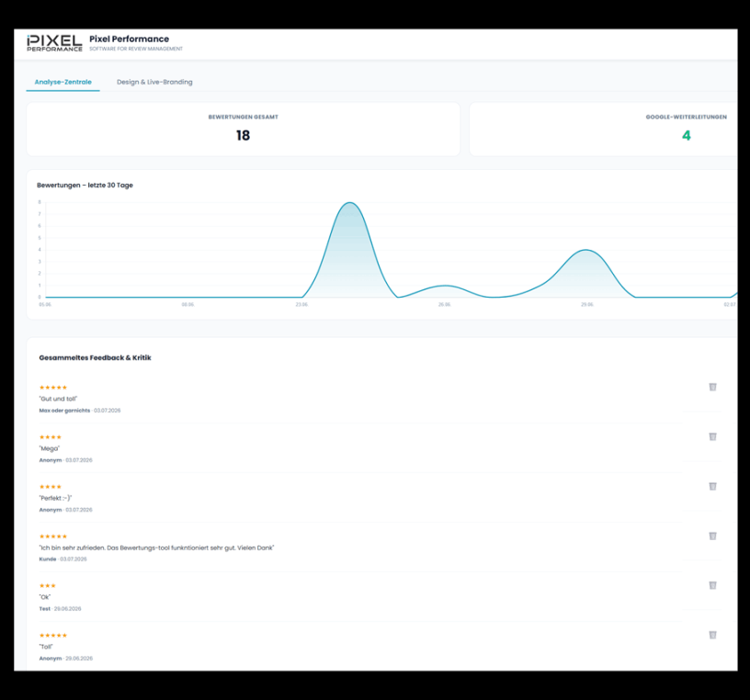
Task: Click the Google-Weiterleitungen card showing 4
Action: click(604, 130)
